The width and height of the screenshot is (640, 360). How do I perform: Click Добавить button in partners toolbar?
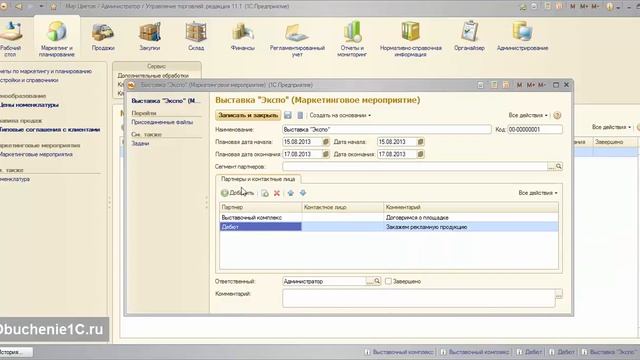pos(238,193)
